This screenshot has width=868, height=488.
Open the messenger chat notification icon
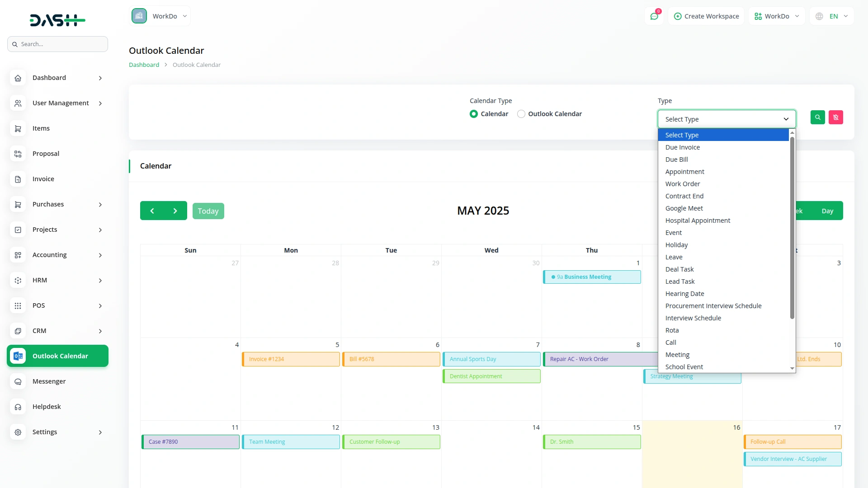[654, 16]
